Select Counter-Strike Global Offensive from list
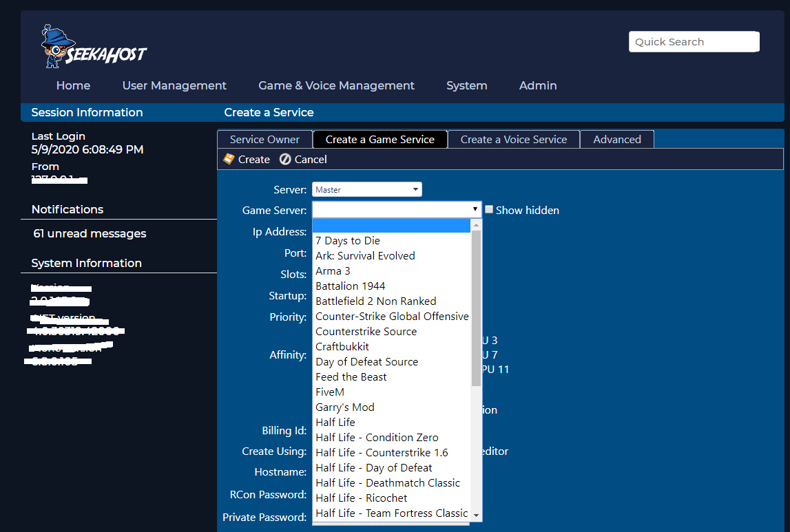The height and width of the screenshot is (532, 790). pyautogui.click(x=391, y=316)
